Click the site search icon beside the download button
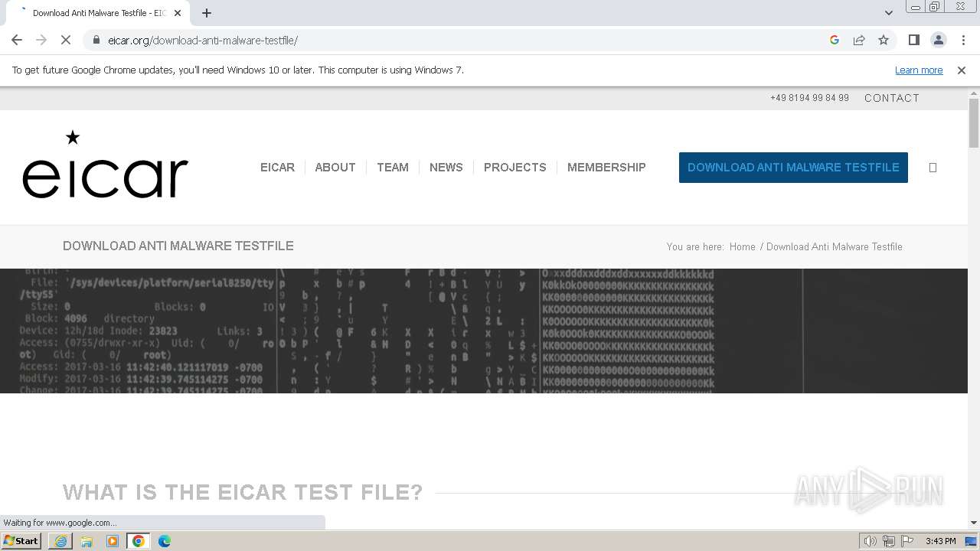The width and height of the screenshot is (980, 551). pyautogui.click(x=933, y=168)
